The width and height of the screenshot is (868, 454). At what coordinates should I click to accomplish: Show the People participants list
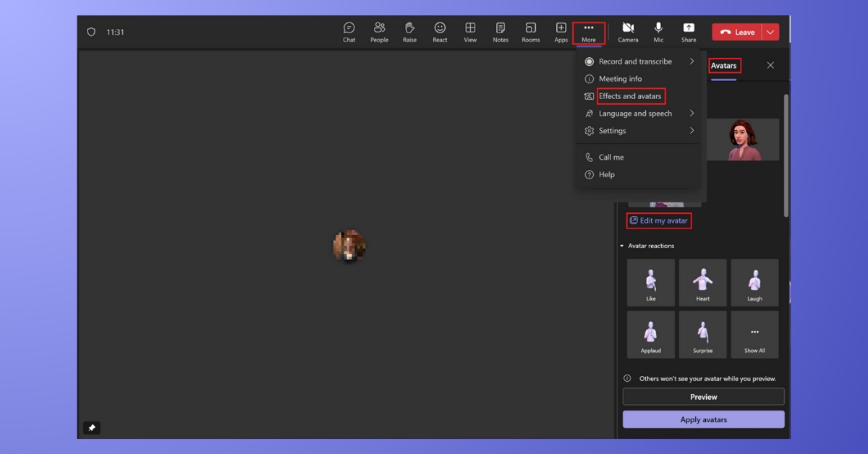379,32
